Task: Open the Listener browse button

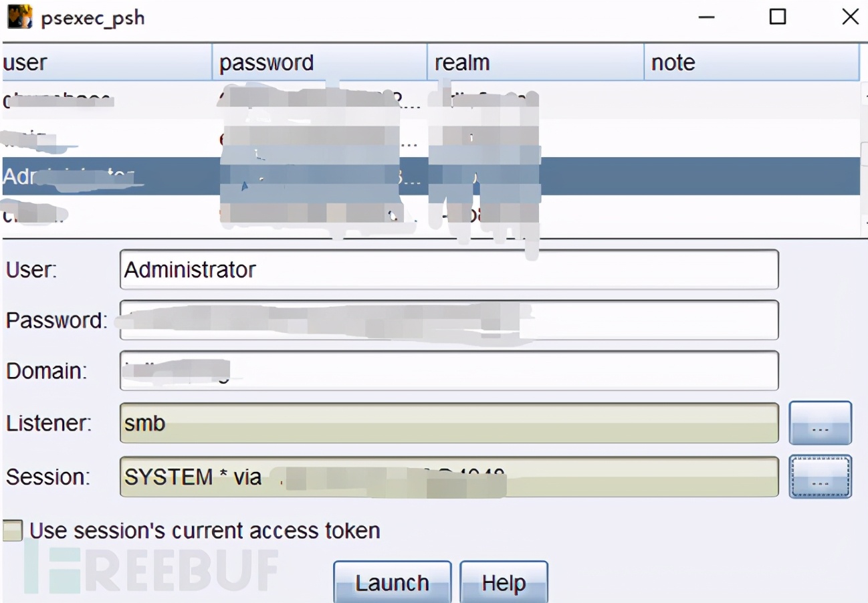Action: [821, 423]
